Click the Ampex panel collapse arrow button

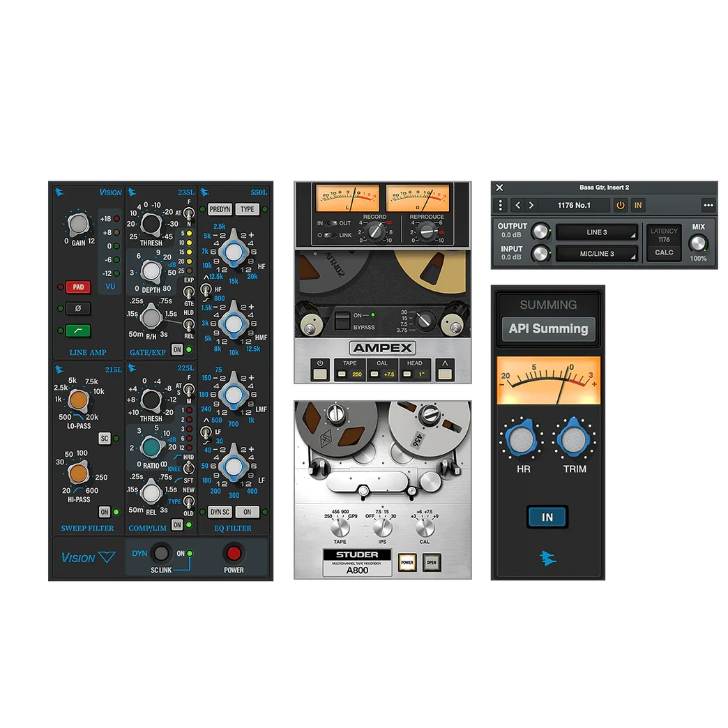coord(445,370)
